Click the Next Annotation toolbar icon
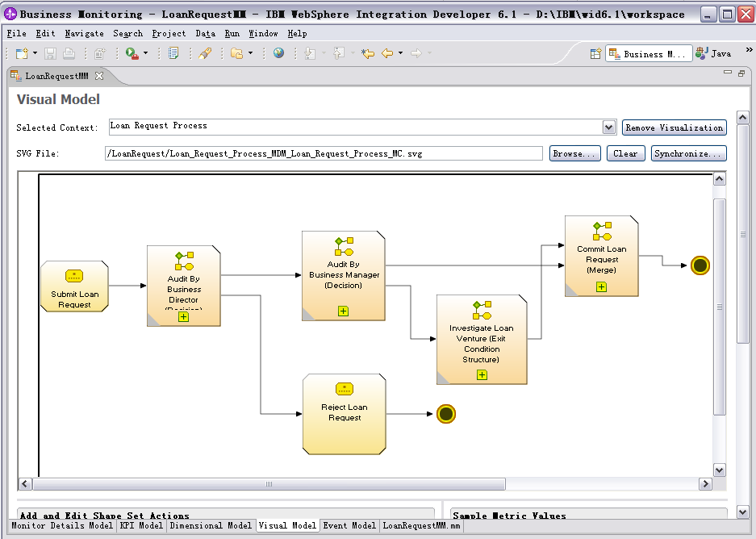Screen dimensions: 756x539 click(x=310, y=53)
